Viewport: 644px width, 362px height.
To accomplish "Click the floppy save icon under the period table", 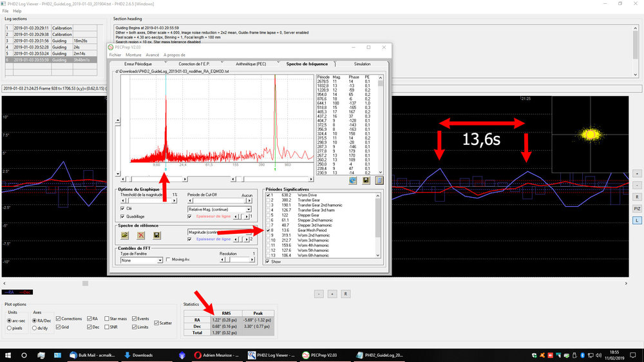I will (366, 180).
